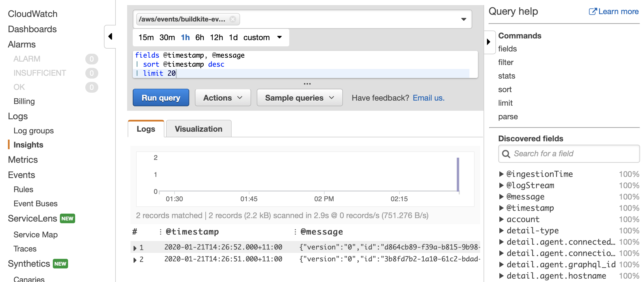Remove the /aws/events/buildkite-ev log group

[x=233, y=19]
